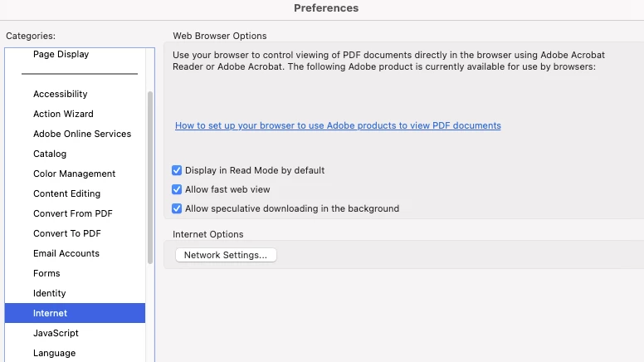Open Color Management preferences

[x=74, y=174]
